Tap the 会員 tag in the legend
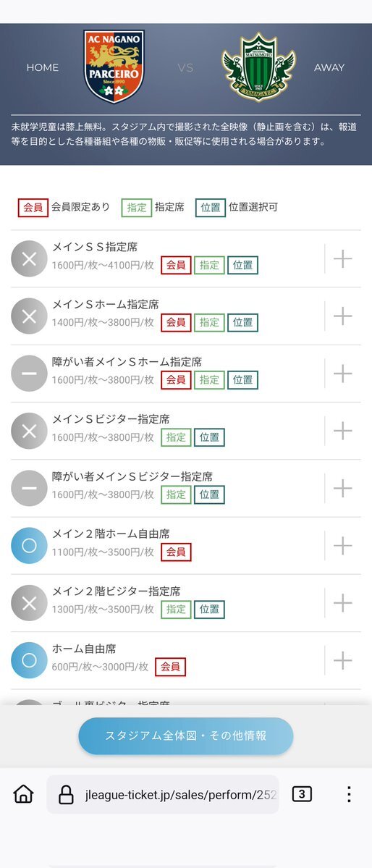The image size is (372, 868). coord(33,208)
